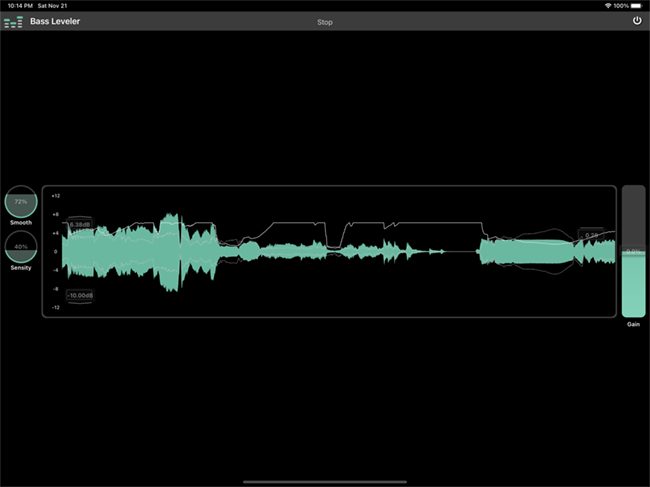Screen dimensions: 650x487
Task: Click the +12 dB scale marking
Action: (56, 196)
